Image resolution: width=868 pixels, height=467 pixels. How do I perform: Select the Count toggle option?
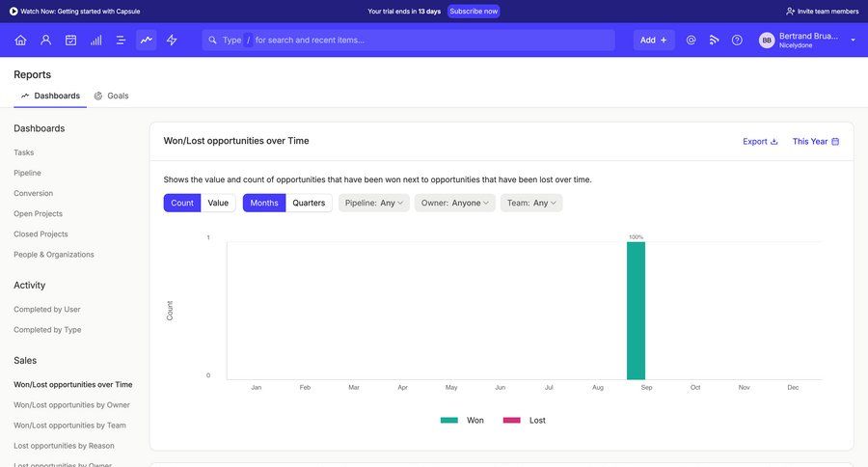click(x=182, y=203)
